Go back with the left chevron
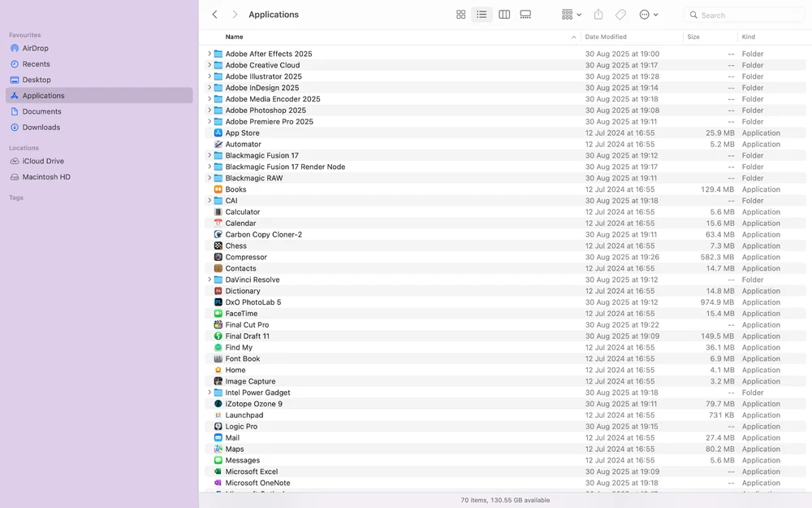The width and height of the screenshot is (812, 508). pyautogui.click(x=214, y=15)
